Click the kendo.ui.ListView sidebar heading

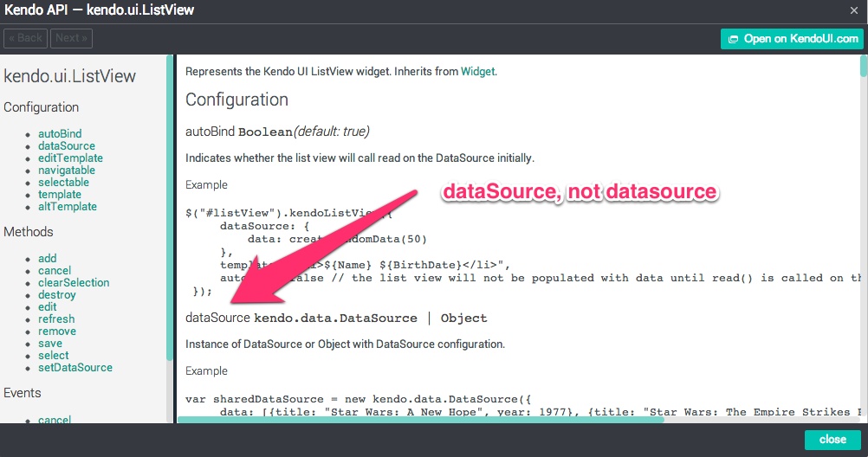point(70,76)
